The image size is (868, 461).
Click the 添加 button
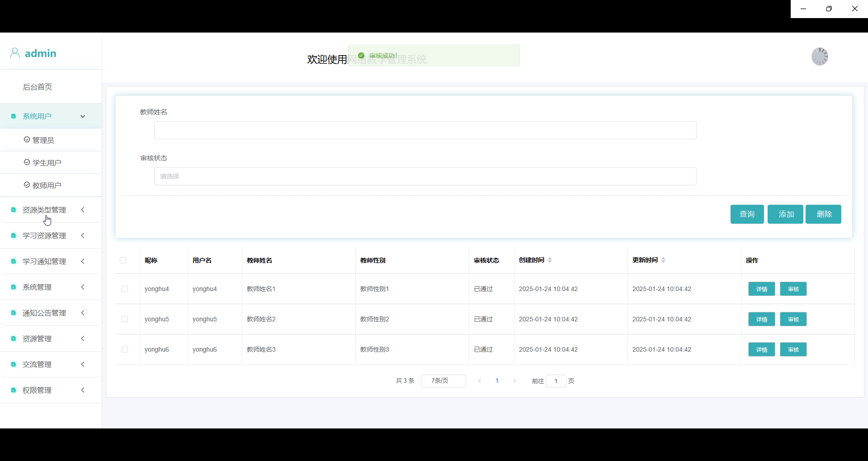[x=785, y=214]
